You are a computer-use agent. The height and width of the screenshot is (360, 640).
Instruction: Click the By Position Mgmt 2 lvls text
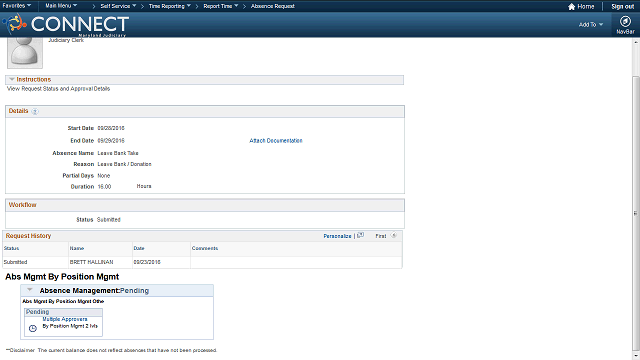[x=70, y=326]
